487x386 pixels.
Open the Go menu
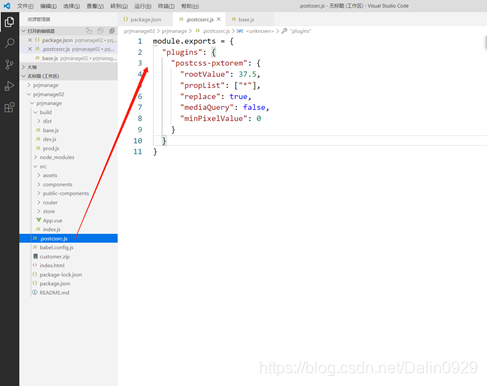(119, 6)
